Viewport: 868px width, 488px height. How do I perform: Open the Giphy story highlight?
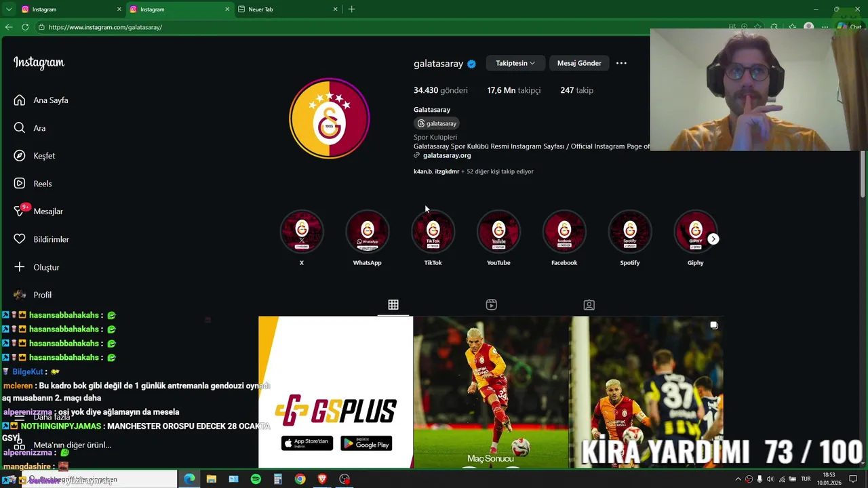point(695,232)
